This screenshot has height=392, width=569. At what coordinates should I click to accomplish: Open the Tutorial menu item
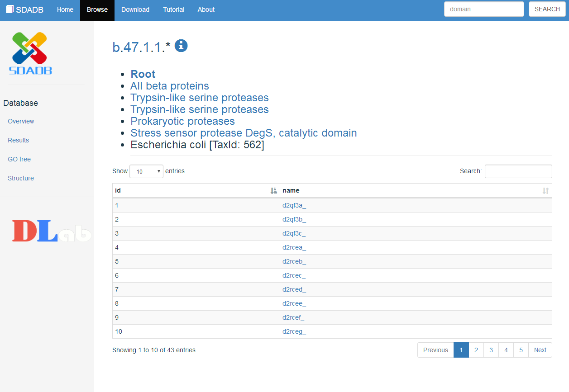[174, 10]
